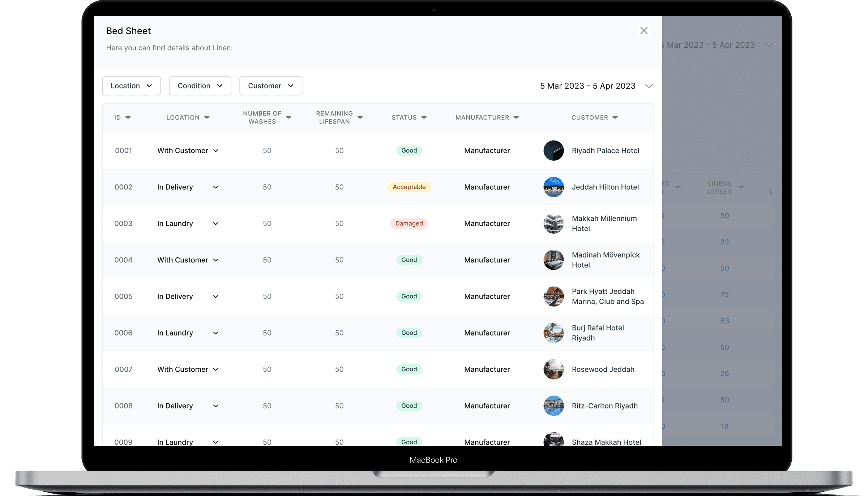The image size is (868, 497).
Task: Click the Status column filter icon
Action: (424, 118)
